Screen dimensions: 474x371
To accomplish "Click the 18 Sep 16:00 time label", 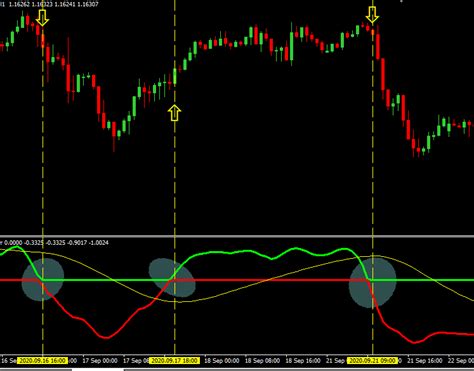I will 303,361.
